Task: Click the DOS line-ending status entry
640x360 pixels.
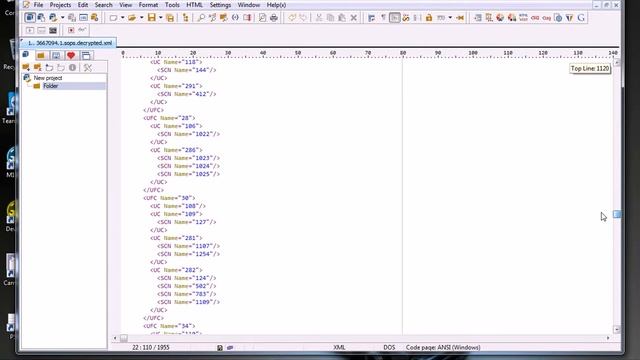Action: [389, 347]
